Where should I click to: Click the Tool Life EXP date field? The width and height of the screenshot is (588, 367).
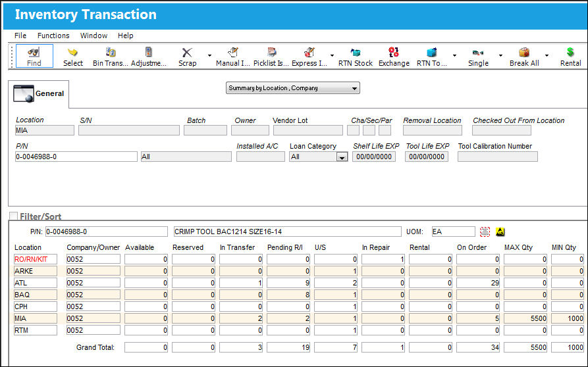[427, 157]
